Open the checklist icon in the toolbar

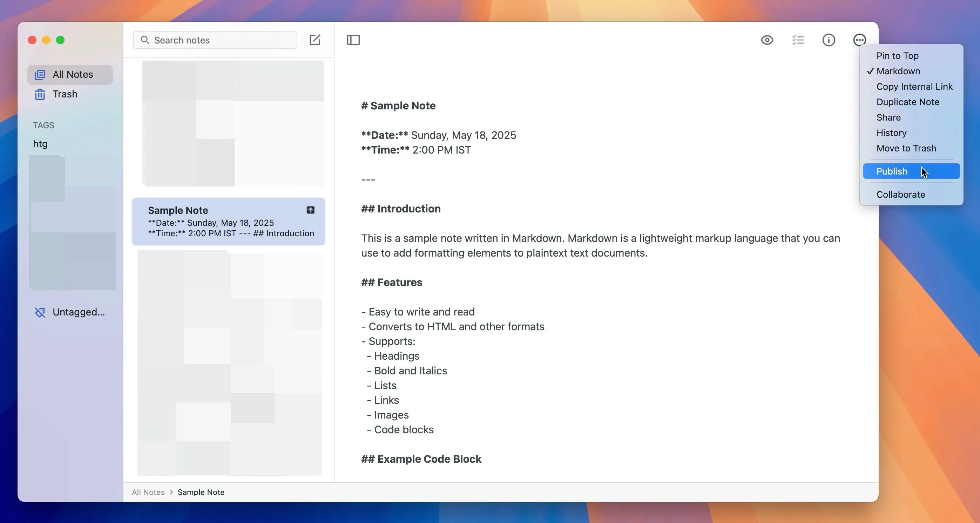point(798,40)
